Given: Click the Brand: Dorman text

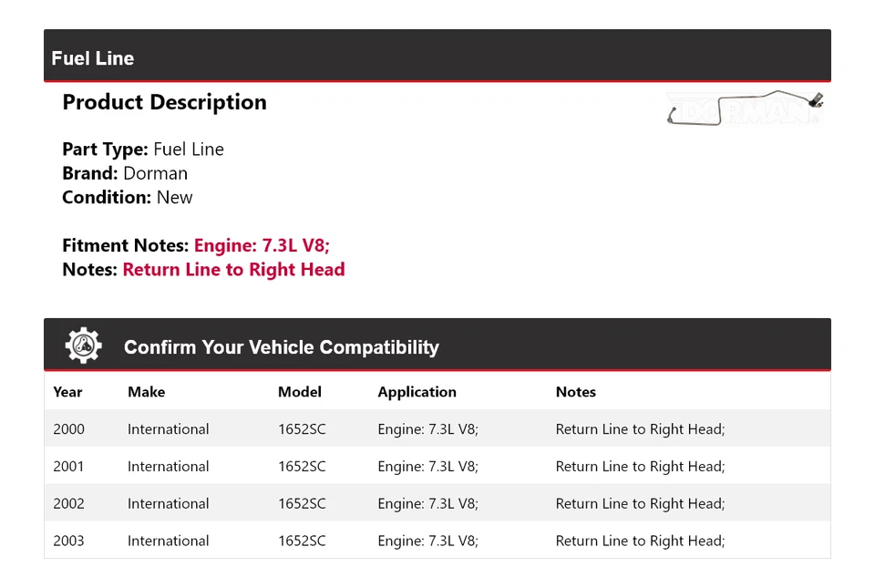Looking at the screenshot, I should pos(125,173).
